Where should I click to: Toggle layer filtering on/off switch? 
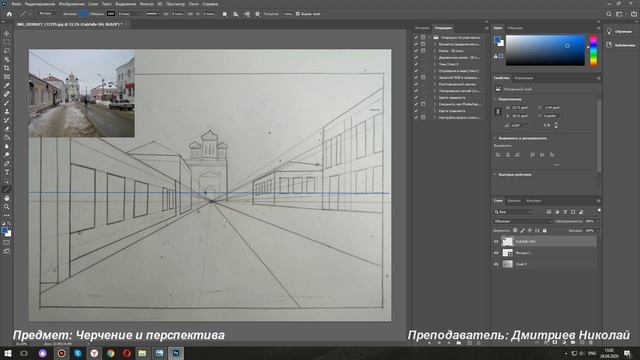599,211
